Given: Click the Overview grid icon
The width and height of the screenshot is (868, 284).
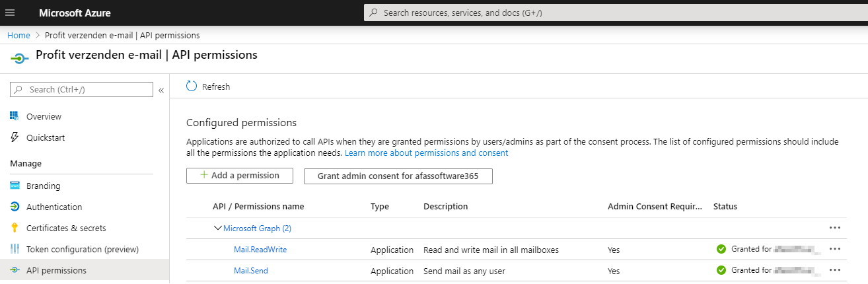Looking at the screenshot, I should click(x=15, y=116).
